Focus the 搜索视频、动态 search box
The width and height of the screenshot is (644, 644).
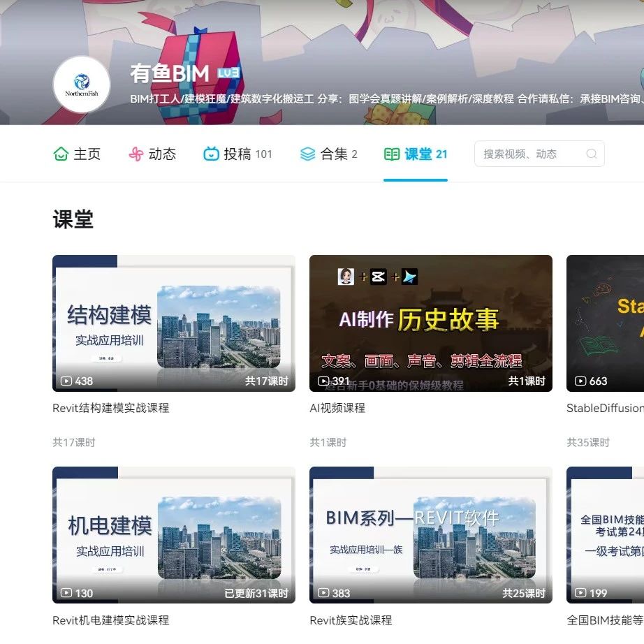click(539, 154)
